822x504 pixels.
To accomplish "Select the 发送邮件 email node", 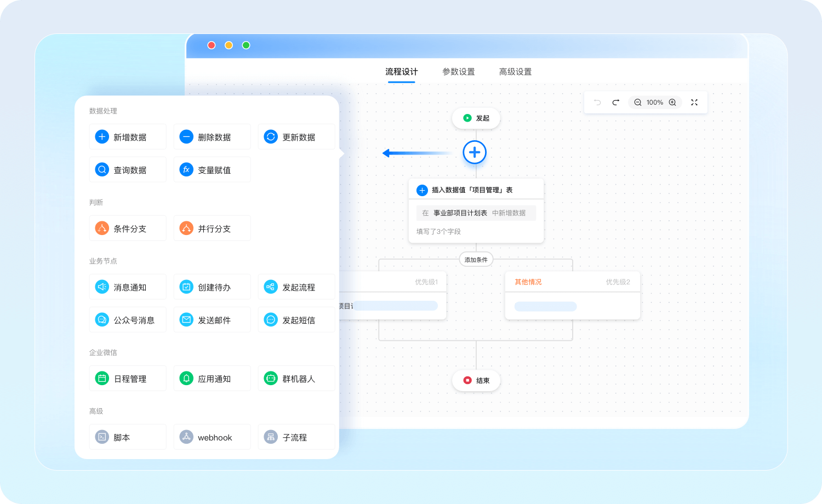I will pyautogui.click(x=212, y=320).
